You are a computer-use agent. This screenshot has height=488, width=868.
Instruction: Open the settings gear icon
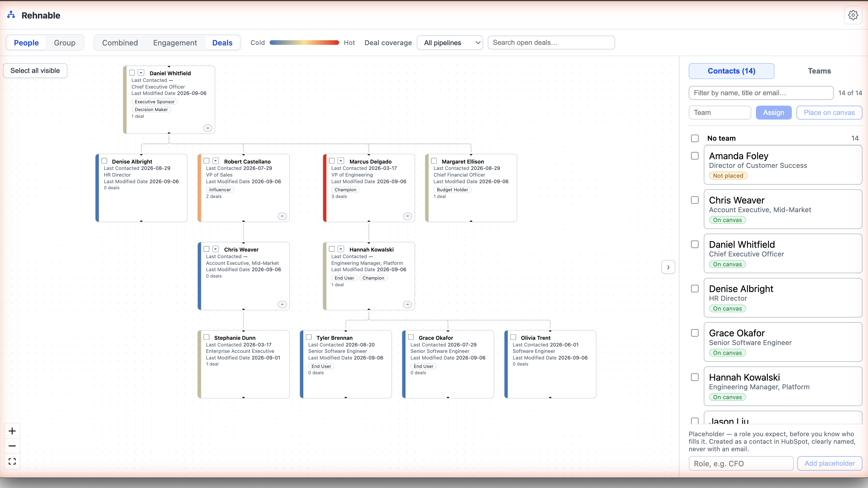point(853,15)
